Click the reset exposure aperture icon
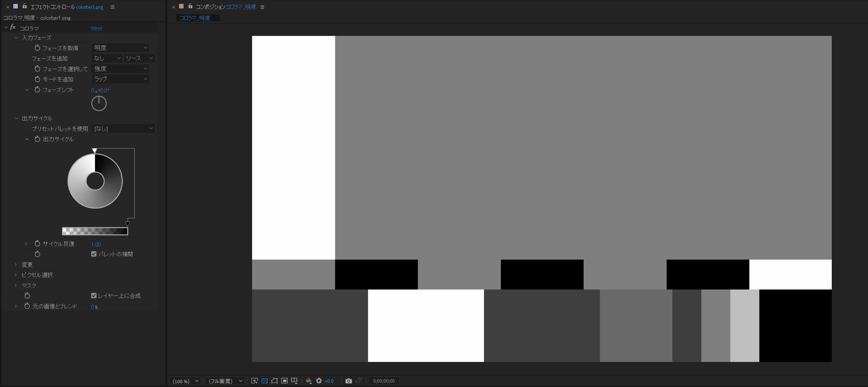Screen dimensions: 868x387 tap(319, 381)
